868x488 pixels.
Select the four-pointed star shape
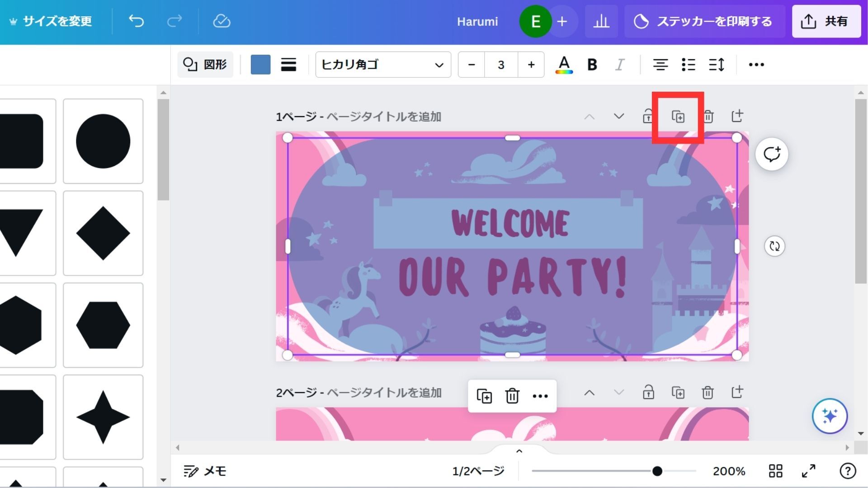point(103,417)
